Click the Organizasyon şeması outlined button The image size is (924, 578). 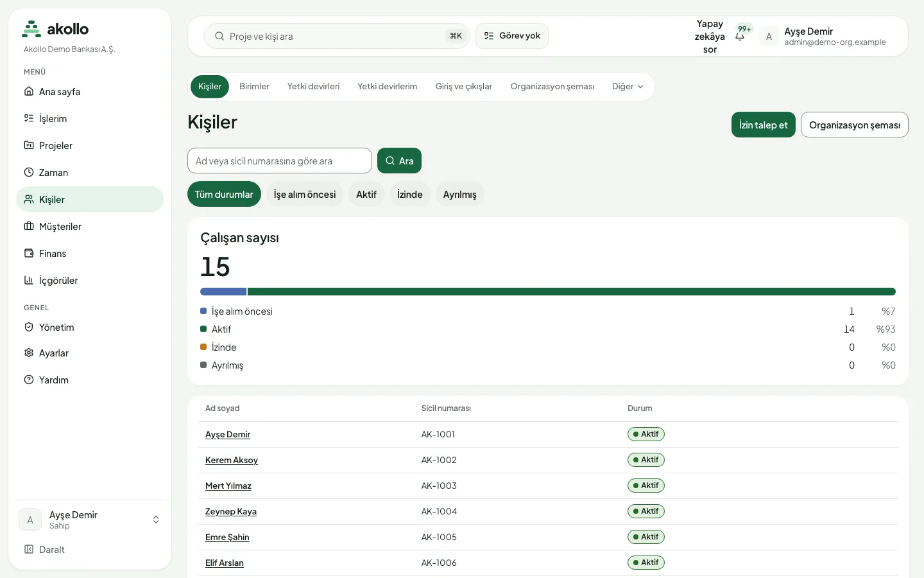tap(855, 125)
